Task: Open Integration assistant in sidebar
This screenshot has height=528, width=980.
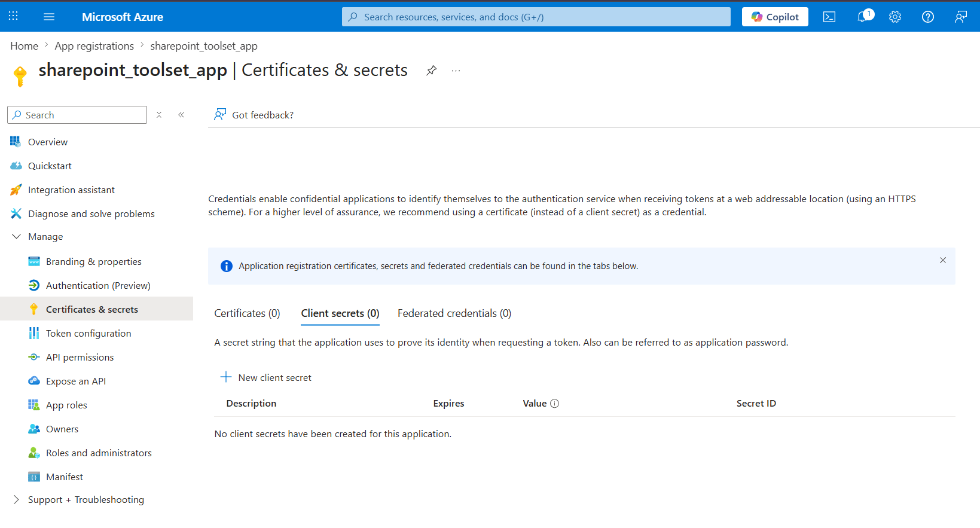Action: 71,190
